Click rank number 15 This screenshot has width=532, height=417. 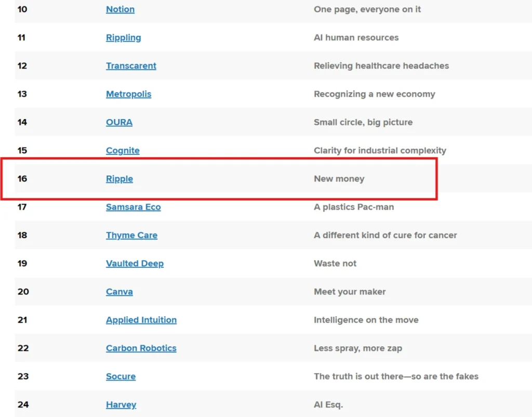pos(22,150)
